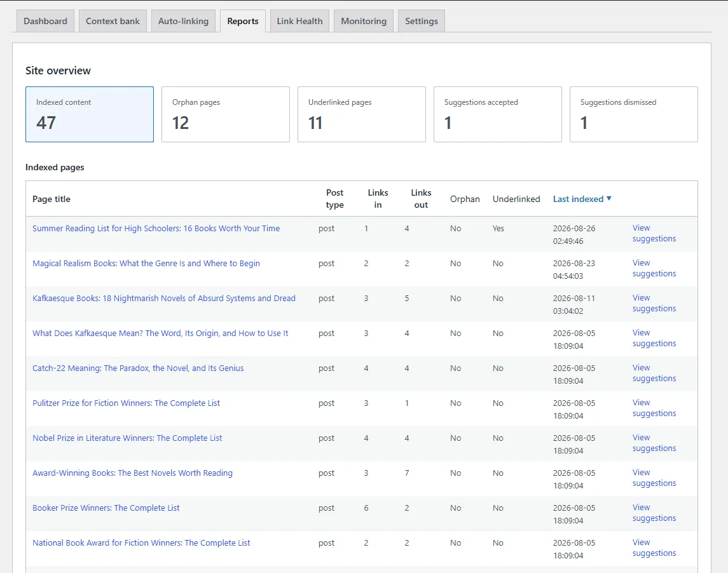
Task: View suggestions for Magical Realism Books row
Action: (x=654, y=268)
